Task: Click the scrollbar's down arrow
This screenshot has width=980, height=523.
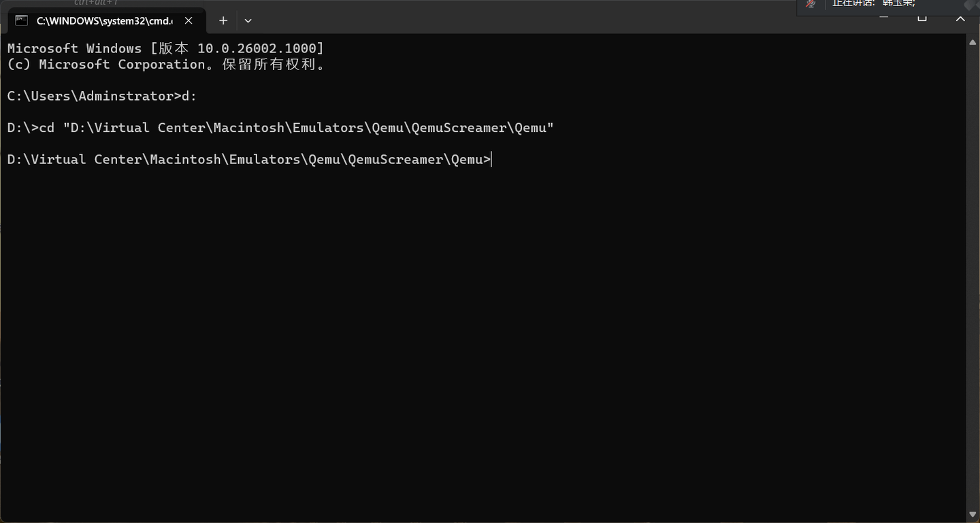Action: pos(973,514)
